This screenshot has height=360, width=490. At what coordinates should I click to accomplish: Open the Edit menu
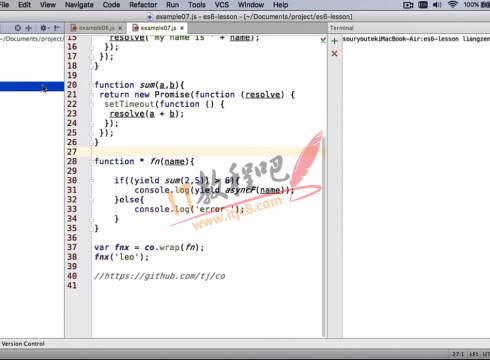point(24,5)
